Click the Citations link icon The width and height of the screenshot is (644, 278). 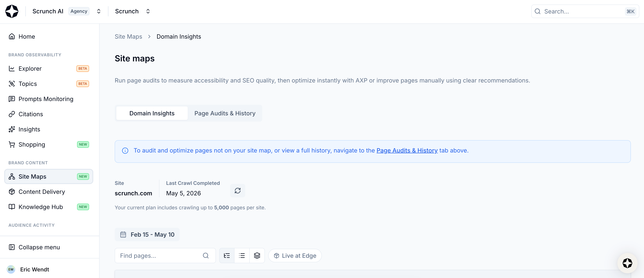12,114
